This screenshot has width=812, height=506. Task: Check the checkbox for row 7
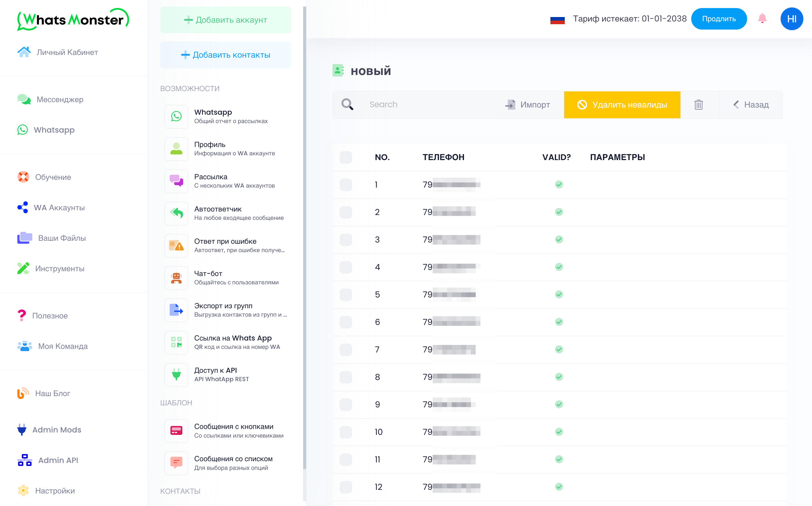pos(346,350)
